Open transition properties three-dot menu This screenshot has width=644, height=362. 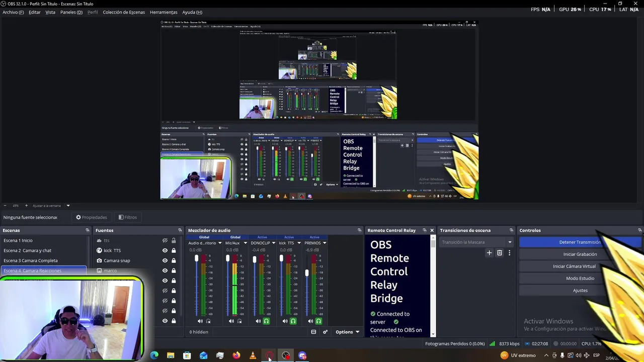[509, 253]
